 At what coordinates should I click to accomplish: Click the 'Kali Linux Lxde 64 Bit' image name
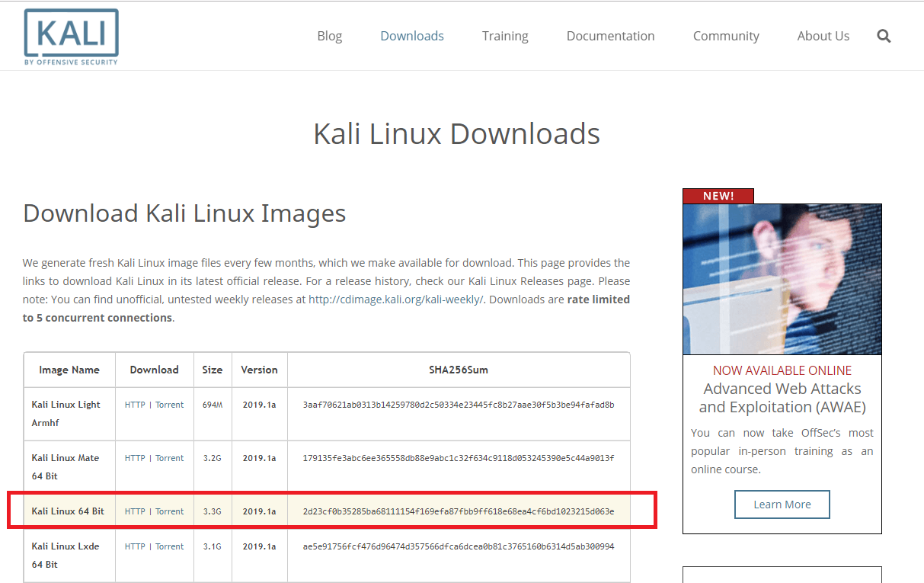[66, 556]
